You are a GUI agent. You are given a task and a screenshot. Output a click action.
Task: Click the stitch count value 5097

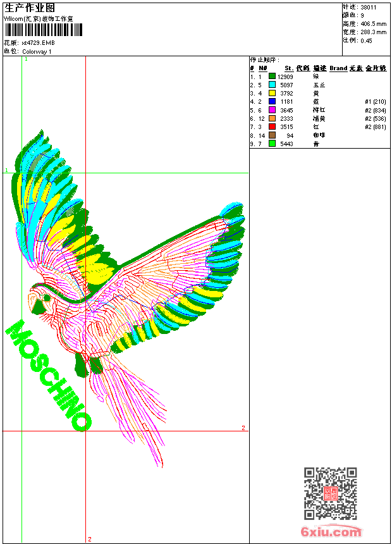[x=286, y=85]
